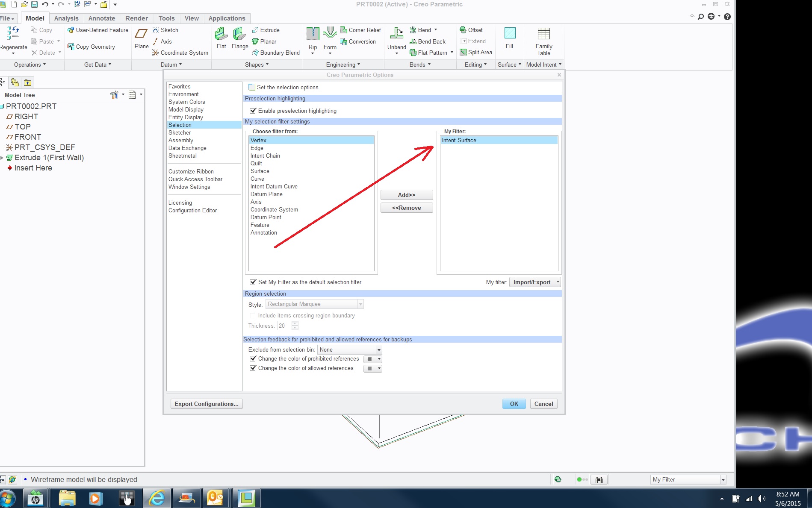Expand the Engineering group menu
812x508 pixels.
coord(343,65)
